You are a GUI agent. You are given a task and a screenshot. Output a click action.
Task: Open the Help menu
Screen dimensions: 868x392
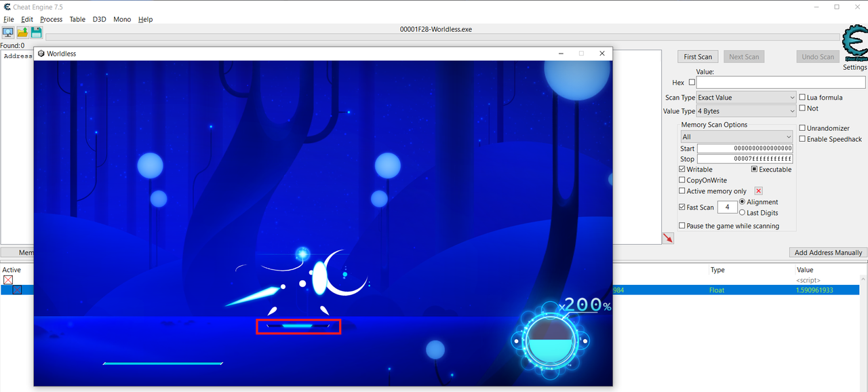pyautogui.click(x=145, y=20)
